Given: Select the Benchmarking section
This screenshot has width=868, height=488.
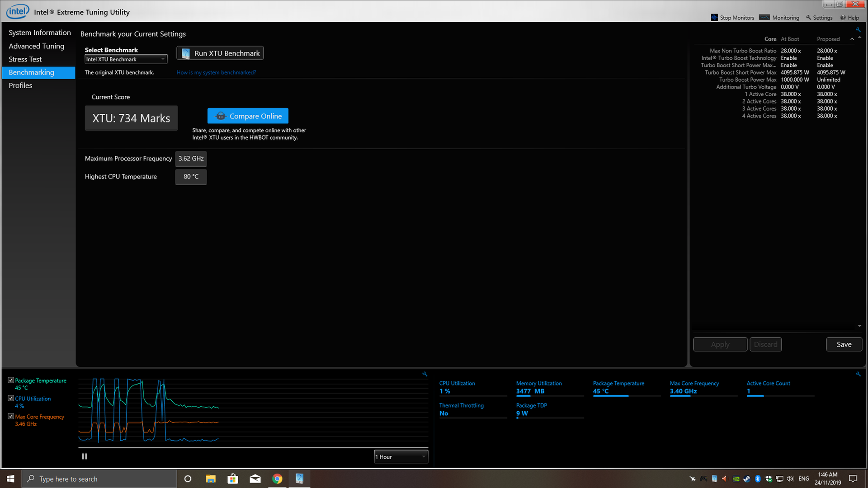Looking at the screenshot, I should click(x=38, y=72).
